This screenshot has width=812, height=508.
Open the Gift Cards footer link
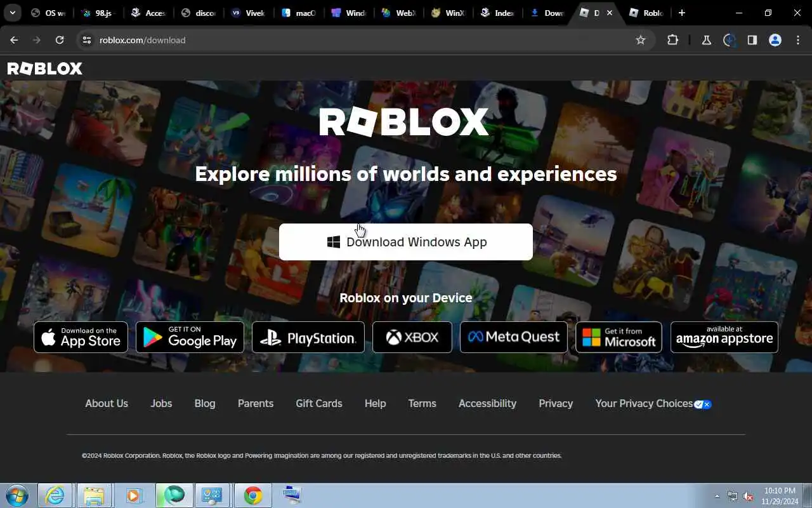pyautogui.click(x=319, y=403)
